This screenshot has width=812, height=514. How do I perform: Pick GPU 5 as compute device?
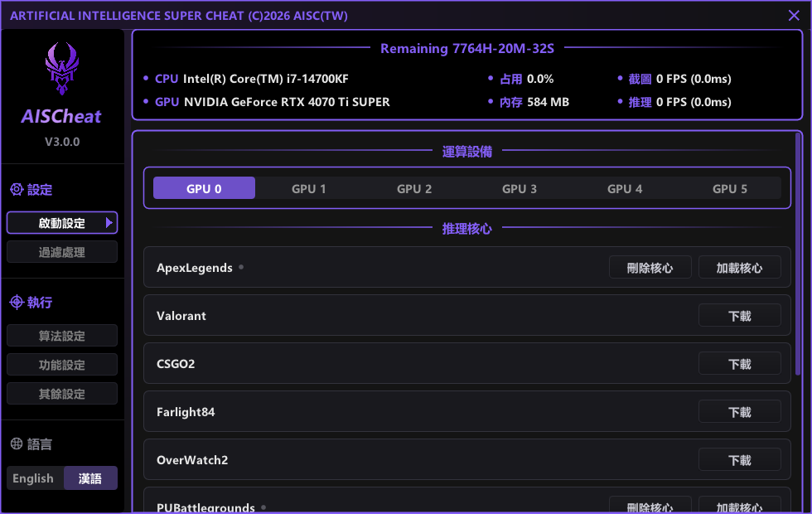(730, 188)
